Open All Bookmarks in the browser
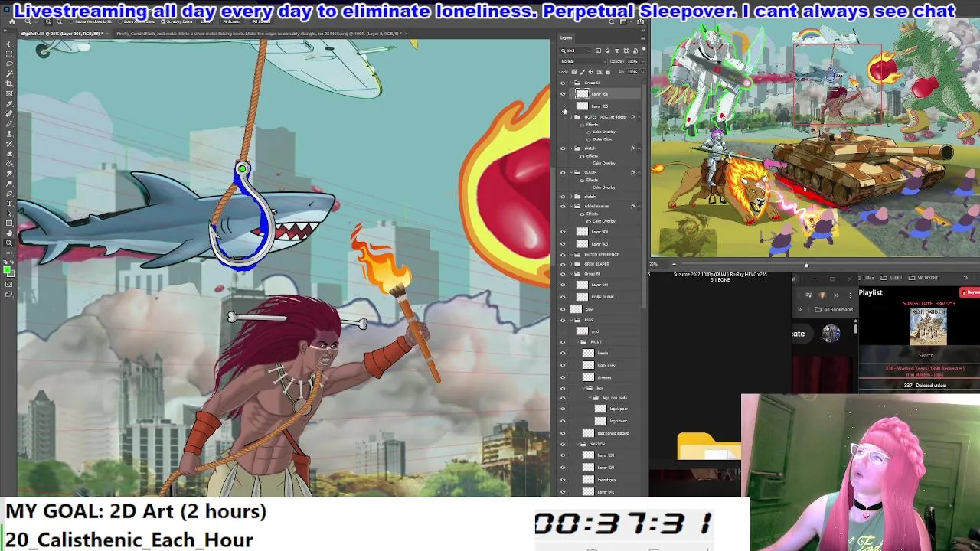980x551 pixels. pos(833,309)
